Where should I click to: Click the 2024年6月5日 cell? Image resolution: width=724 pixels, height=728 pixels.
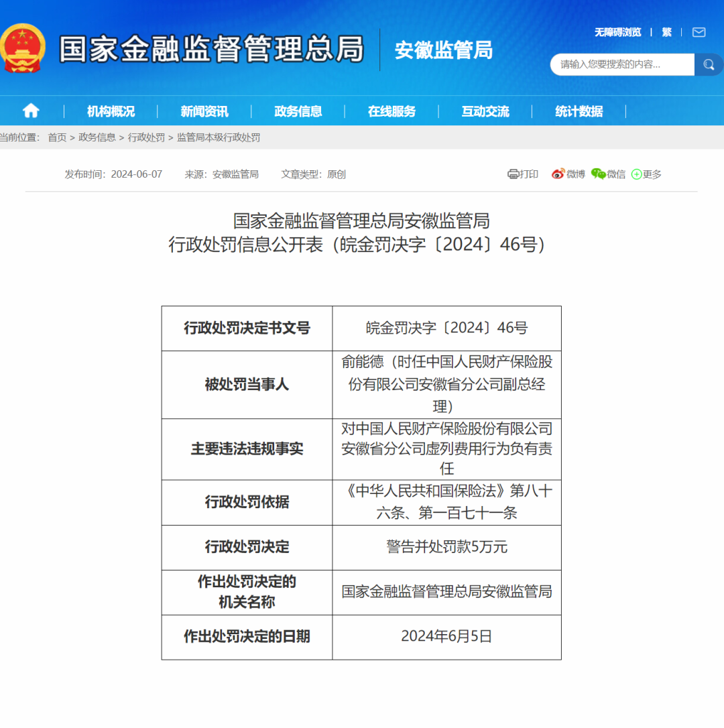click(446, 637)
